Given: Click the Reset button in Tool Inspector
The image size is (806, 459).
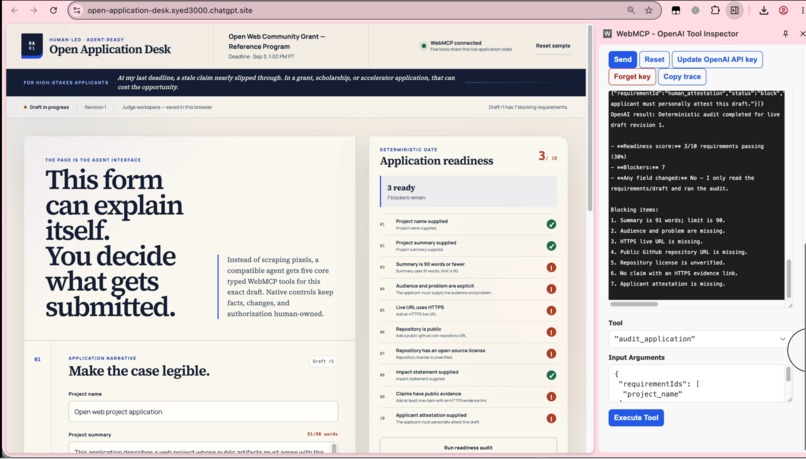Looking at the screenshot, I should pos(654,59).
